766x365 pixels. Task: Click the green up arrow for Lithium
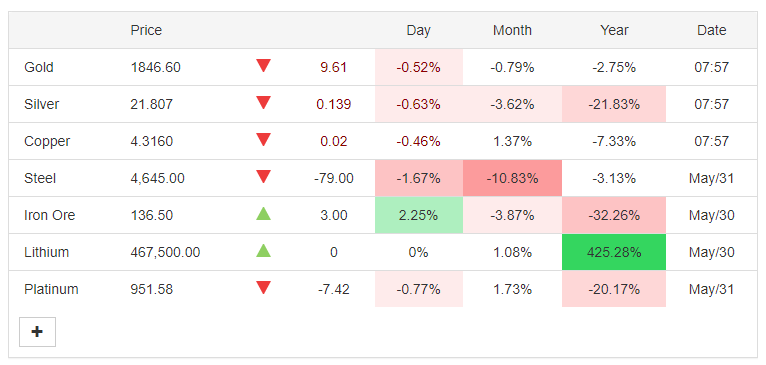click(x=263, y=251)
